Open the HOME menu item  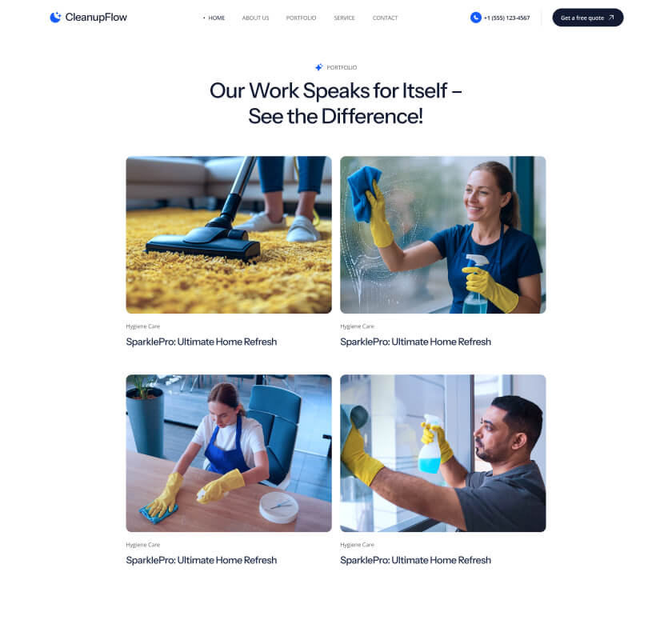click(217, 18)
